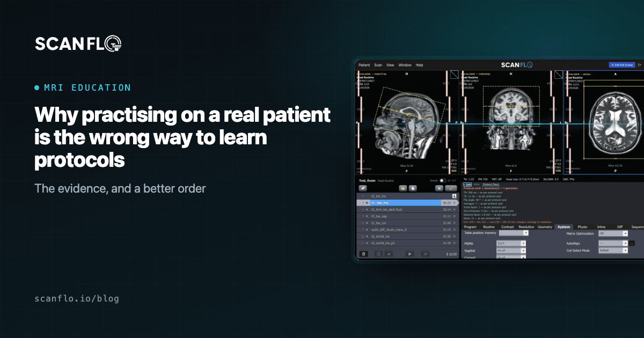Click the total time 13:33 below the queue
The image size is (644, 338).
coord(451,254)
